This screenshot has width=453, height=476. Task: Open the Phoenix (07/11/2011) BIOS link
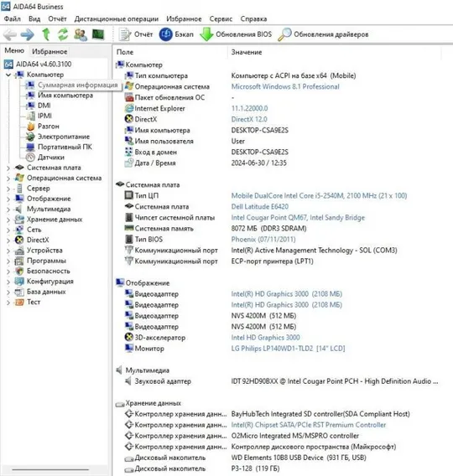(263, 240)
